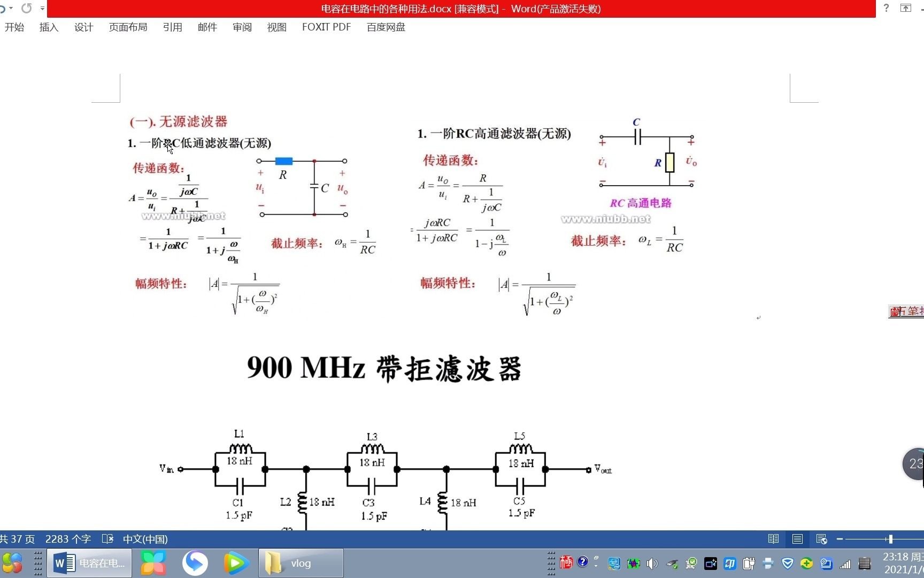Click the taskbar toolbar grip handle near Start
Image resolution: width=924 pixels, height=578 pixels.
pos(38,563)
